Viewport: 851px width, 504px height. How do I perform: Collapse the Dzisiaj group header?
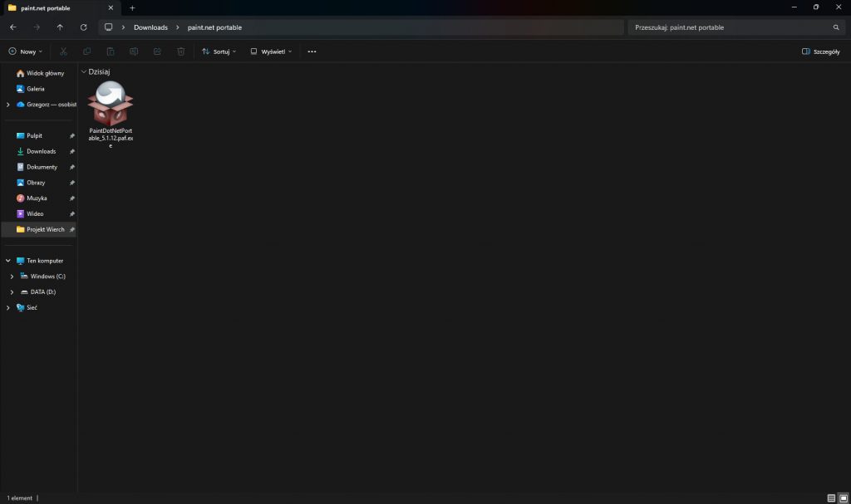84,72
